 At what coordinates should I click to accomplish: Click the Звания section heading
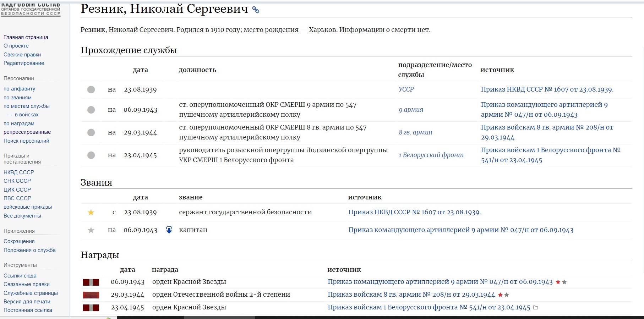pos(96,183)
